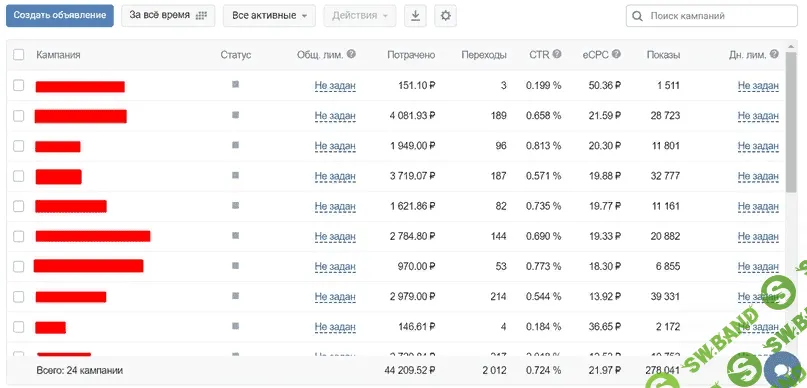Click the help icon next to CTR

(557, 54)
